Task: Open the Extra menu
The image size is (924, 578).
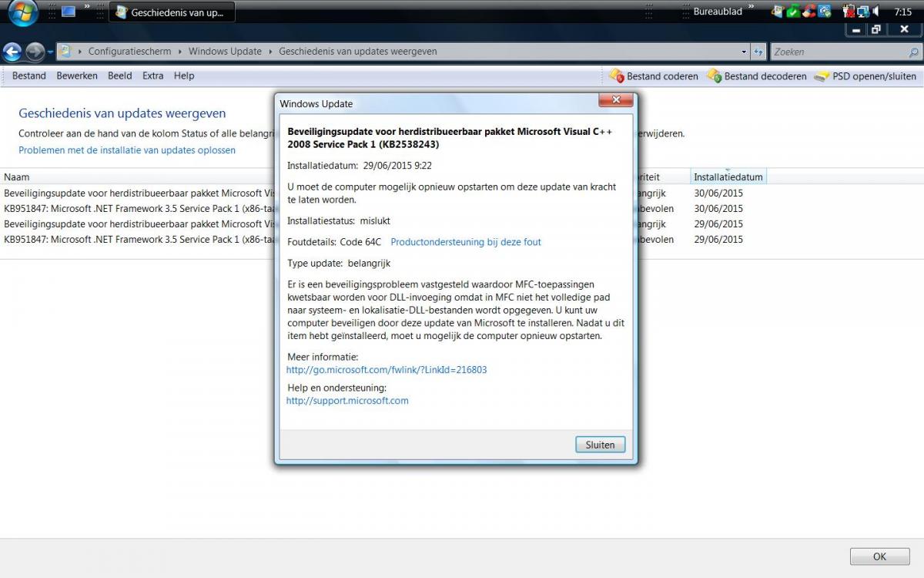Action: (153, 76)
